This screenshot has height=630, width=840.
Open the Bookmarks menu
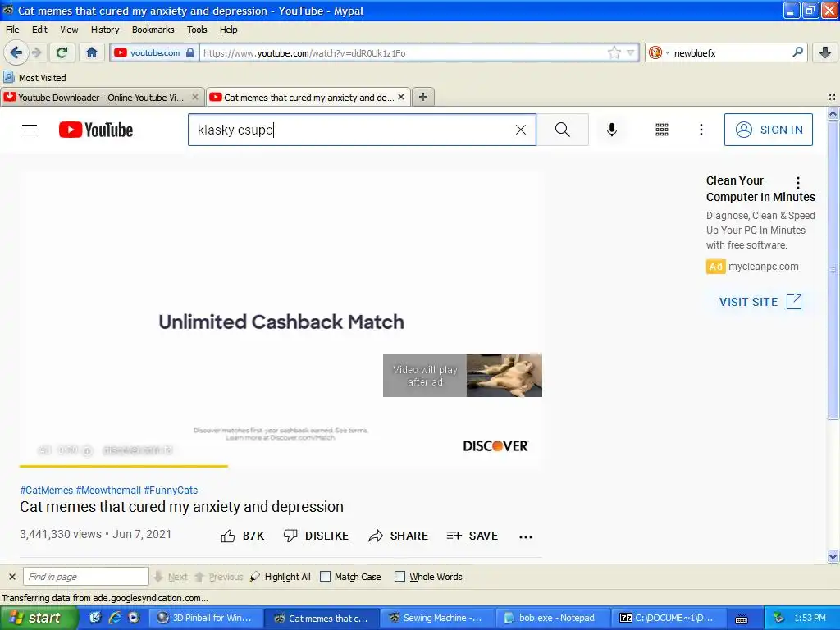tap(153, 30)
